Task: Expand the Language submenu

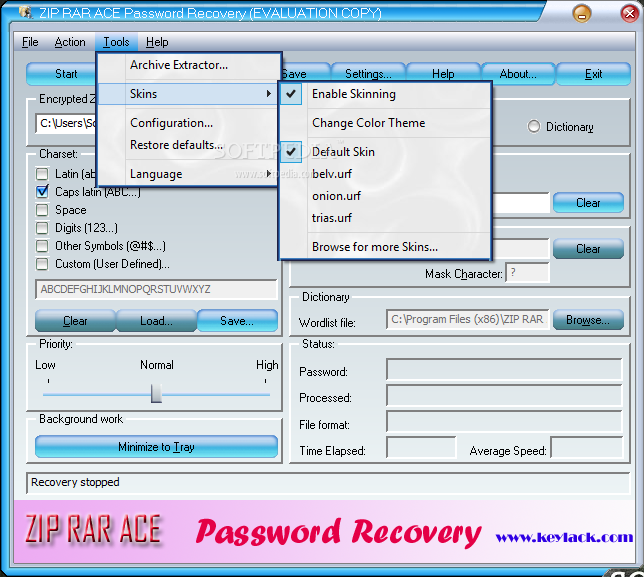Action: click(x=188, y=174)
